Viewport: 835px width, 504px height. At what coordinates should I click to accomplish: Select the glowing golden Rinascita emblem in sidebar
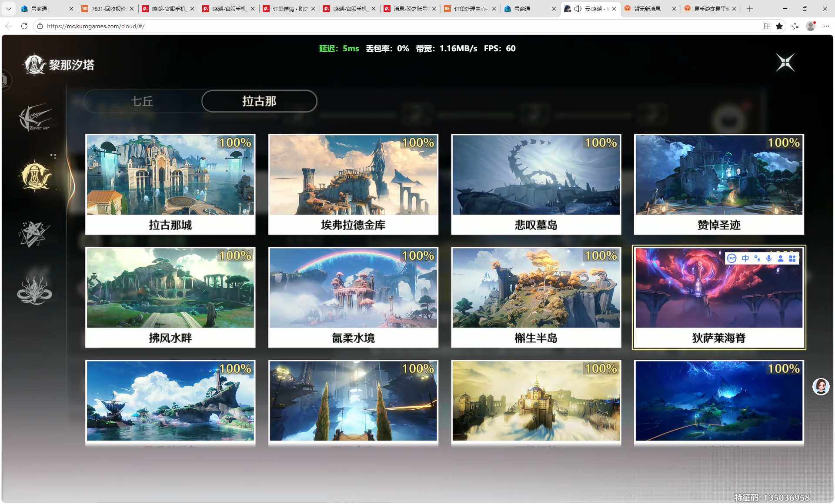pos(35,176)
